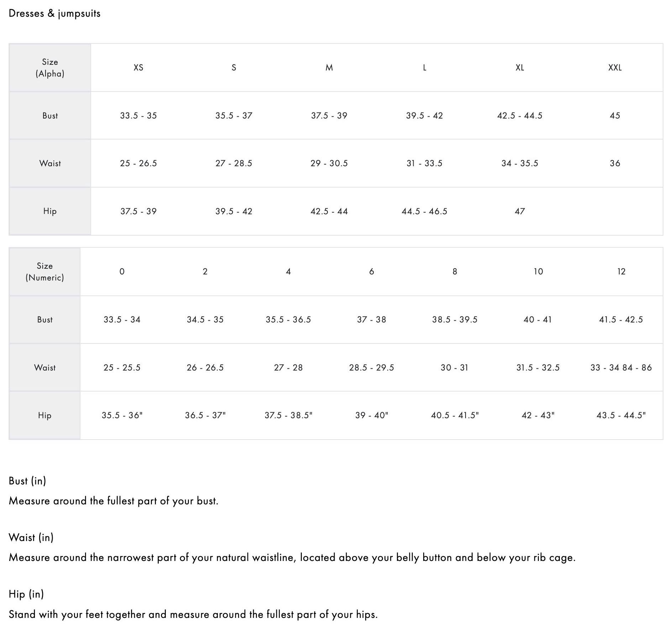Click size 2 waist value 26 - 26.5
672x630 pixels.
pos(205,368)
